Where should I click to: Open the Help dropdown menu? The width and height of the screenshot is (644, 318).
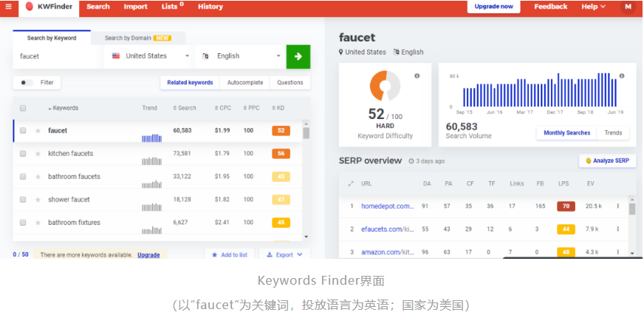click(593, 7)
